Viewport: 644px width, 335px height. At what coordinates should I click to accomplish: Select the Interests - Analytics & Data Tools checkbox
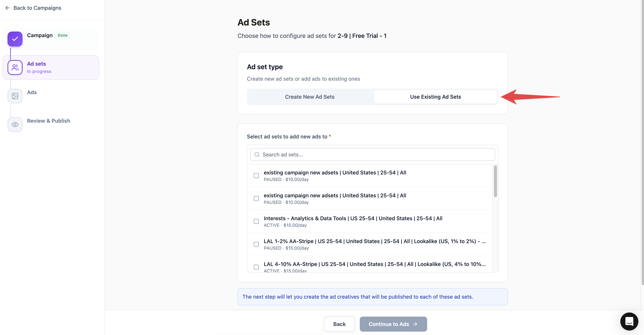pos(256,221)
